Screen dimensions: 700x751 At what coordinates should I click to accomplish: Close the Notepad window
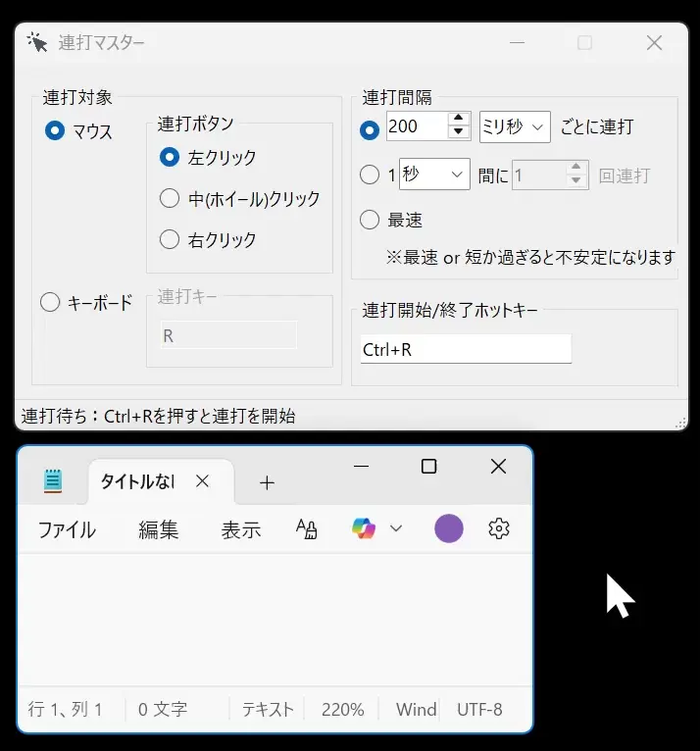tap(498, 466)
